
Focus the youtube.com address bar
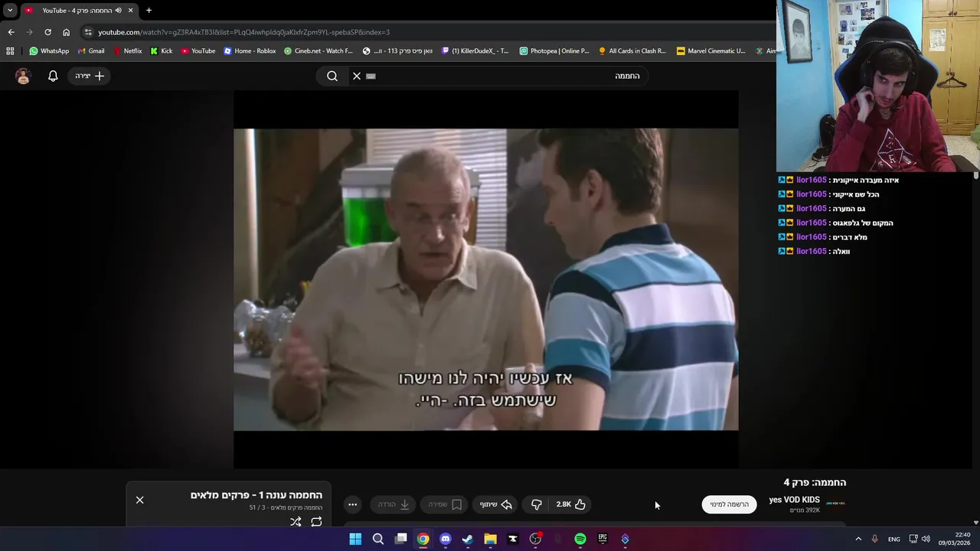click(429, 32)
